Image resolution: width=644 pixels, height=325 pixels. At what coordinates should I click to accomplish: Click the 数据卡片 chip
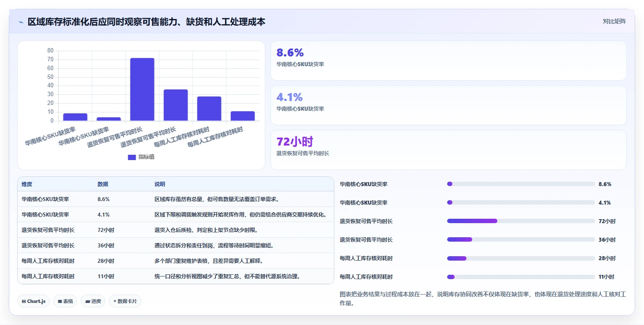125,301
